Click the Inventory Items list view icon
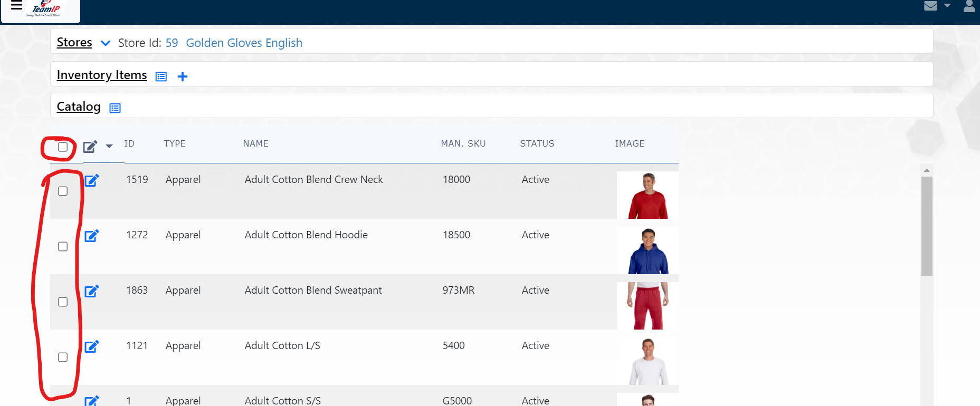980x406 pixels. click(161, 76)
